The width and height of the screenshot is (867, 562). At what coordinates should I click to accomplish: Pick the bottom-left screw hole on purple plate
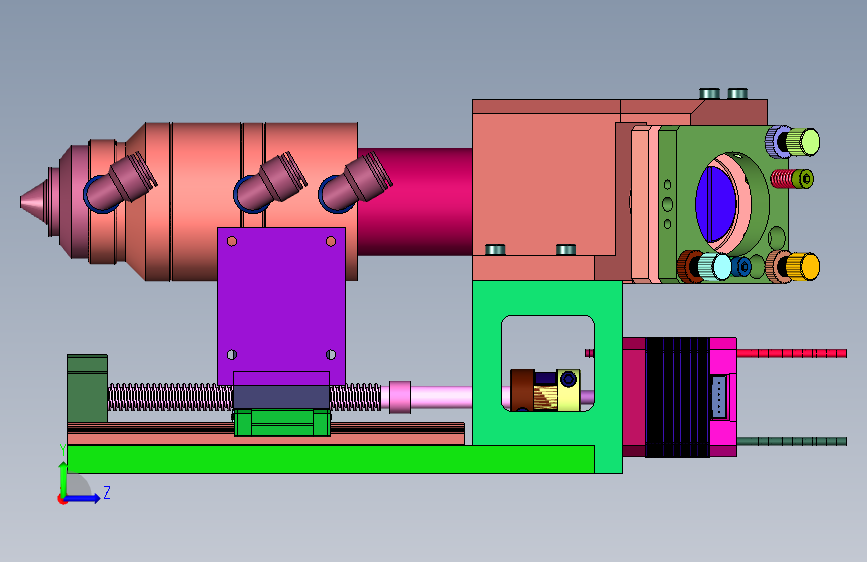tap(232, 355)
